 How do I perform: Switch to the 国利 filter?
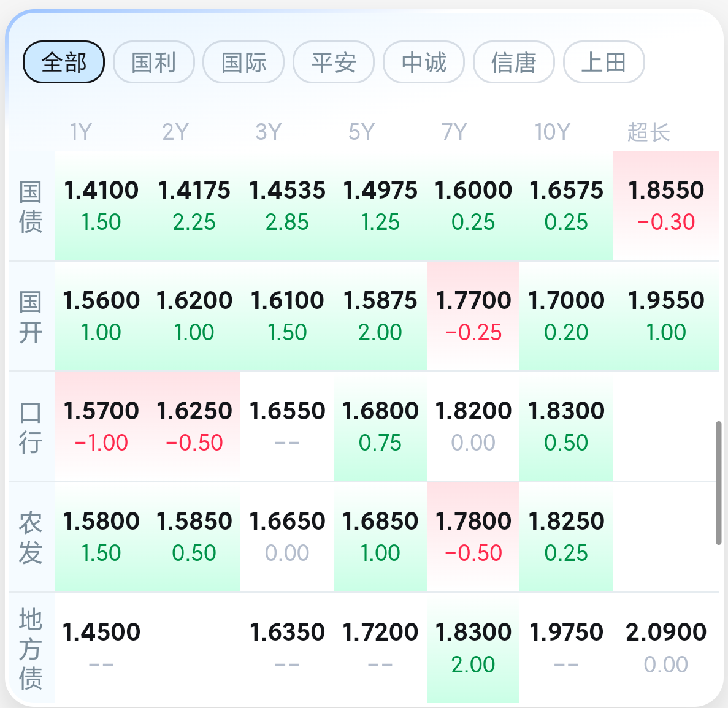pos(153,62)
